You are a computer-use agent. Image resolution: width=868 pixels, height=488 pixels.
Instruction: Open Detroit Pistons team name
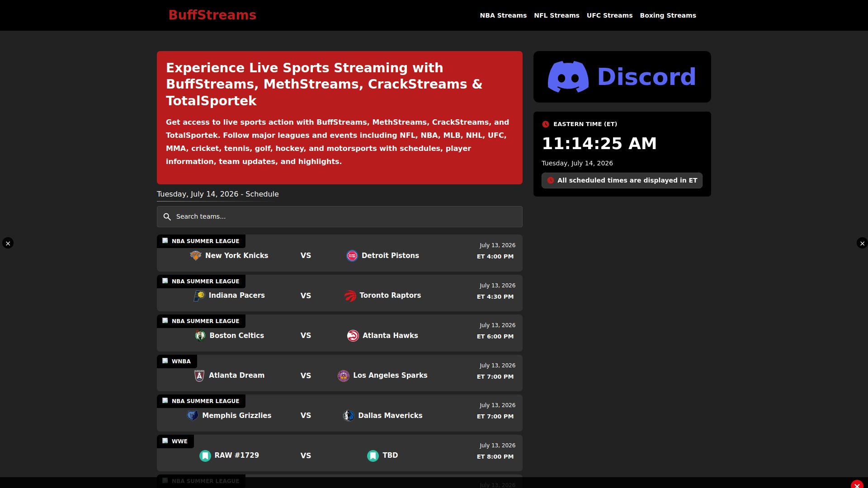coord(390,256)
